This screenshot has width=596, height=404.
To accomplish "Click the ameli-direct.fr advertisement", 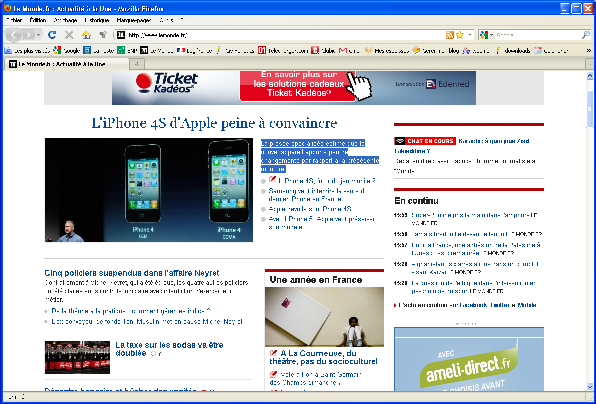I will point(469,359).
